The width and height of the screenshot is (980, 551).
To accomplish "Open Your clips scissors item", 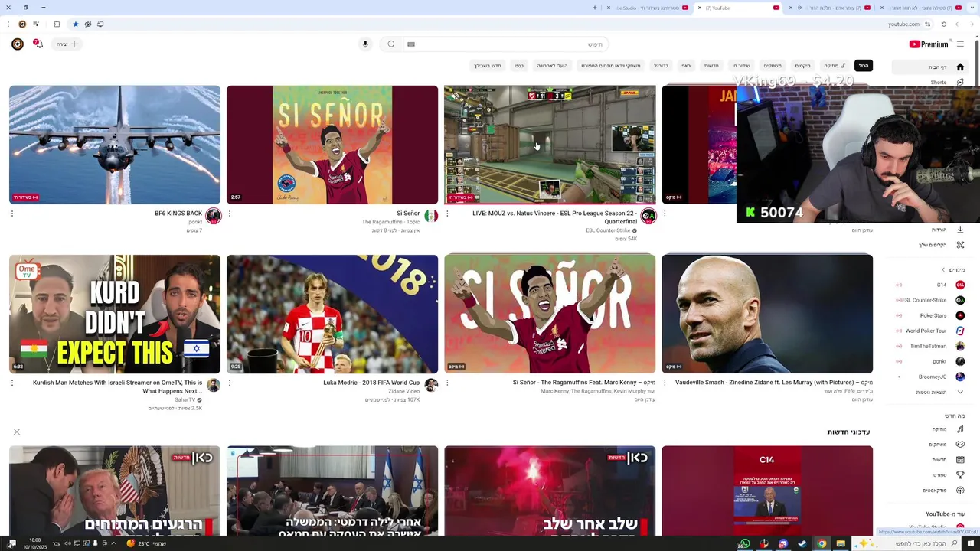I will click(940, 245).
